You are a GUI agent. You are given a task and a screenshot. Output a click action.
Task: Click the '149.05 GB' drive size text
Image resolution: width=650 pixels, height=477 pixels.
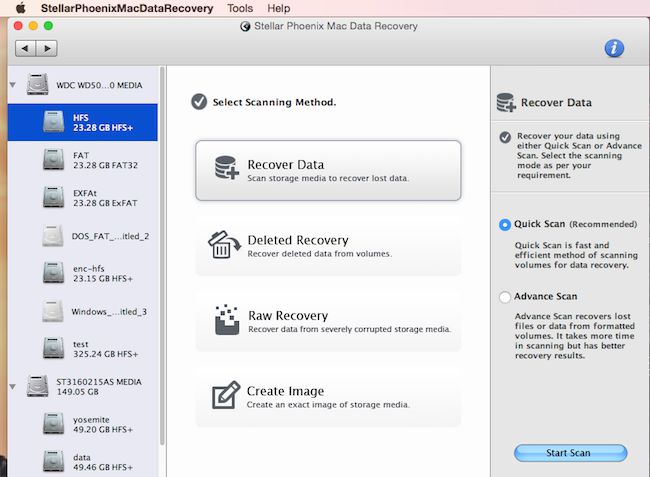(x=78, y=392)
